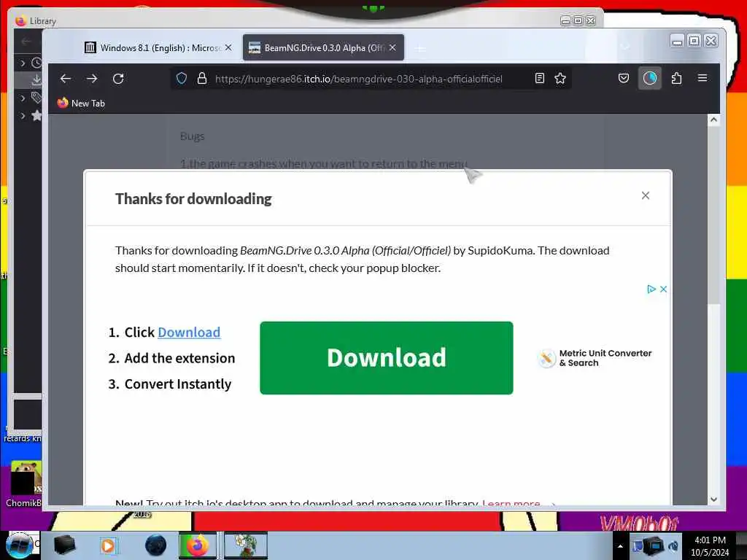Screen dimensions: 747x560
Task: Close the BeamNG.Drive 0.3.0 Alpha tab
Action: [392, 47]
